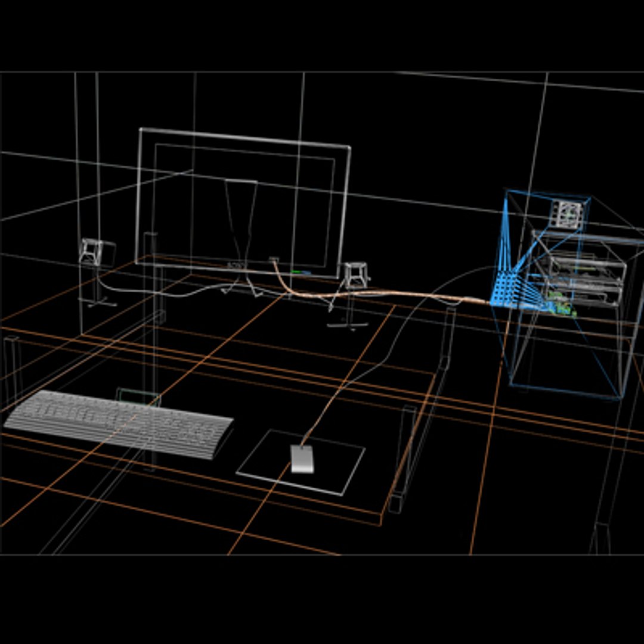Viewport: 644px width, 644px height.
Task: Select the wireframe keyboard model
Action: [118, 425]
